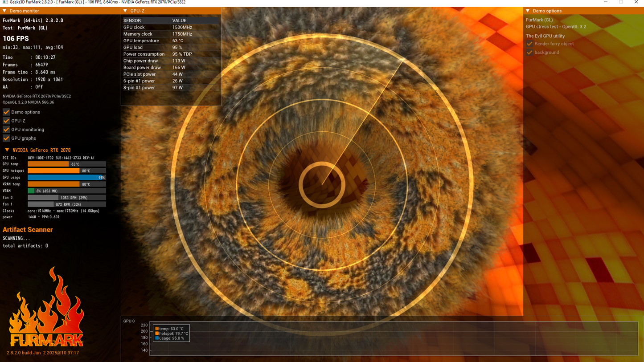Disable the GPU monitoring checkbox
The height and width of the screenshot is (362, 644).
tap(6, 130)
